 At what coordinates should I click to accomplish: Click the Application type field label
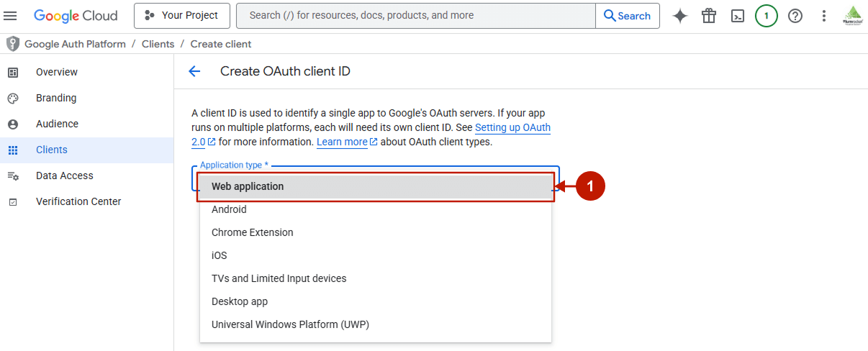(x=234, y=165)
